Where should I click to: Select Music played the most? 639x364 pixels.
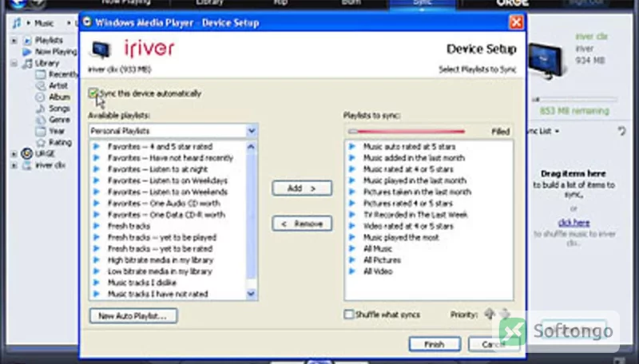[402, 237]
